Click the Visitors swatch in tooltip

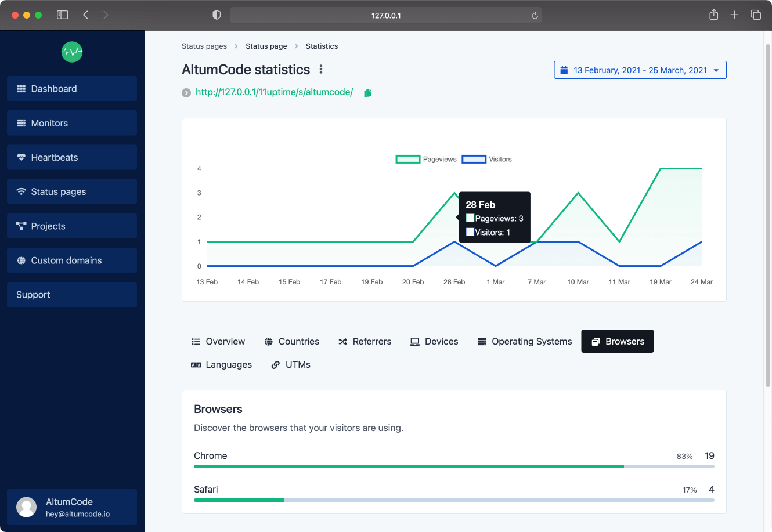click(x=470, y=232)
